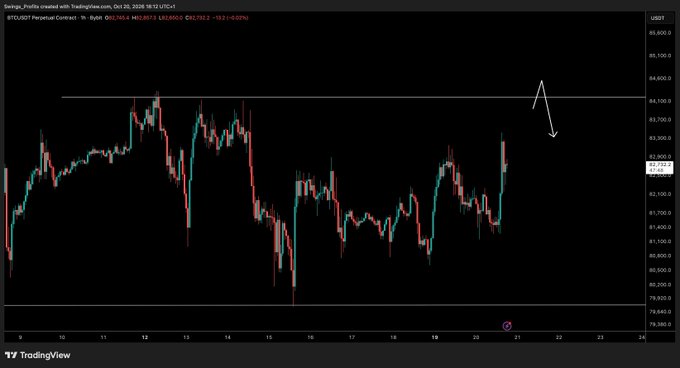Viewport: 680px width, 368px height.
Task: Click the 82,100.0 price scale label
Action: [660, 194]
